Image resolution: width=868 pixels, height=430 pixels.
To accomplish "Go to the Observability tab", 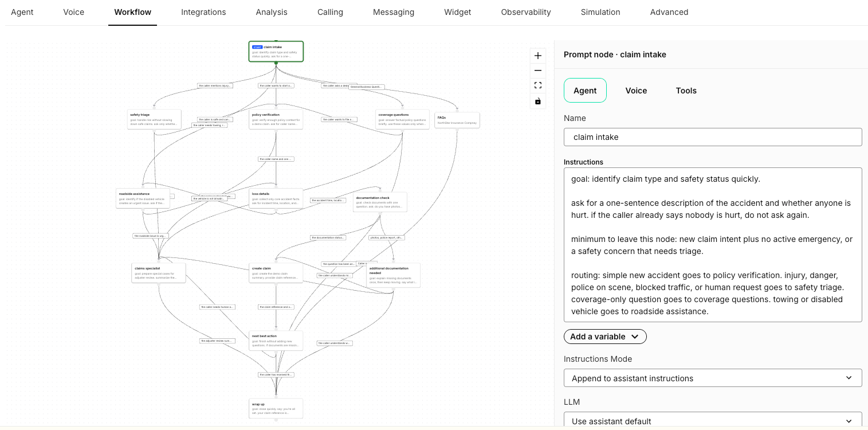I will (x=526, y=12).
